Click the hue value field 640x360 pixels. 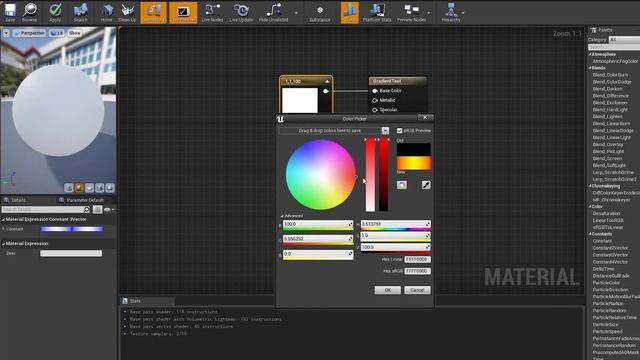point(396,224)
